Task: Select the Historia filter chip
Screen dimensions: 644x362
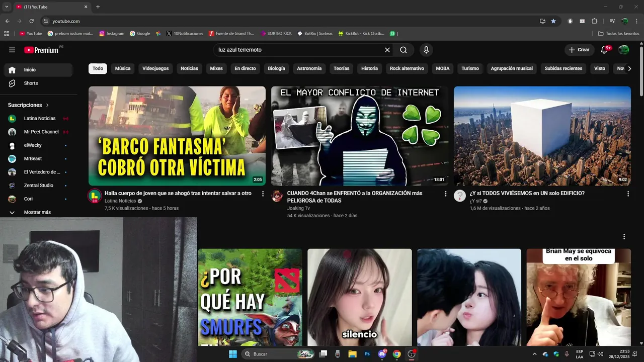Action: click(369, 68)
